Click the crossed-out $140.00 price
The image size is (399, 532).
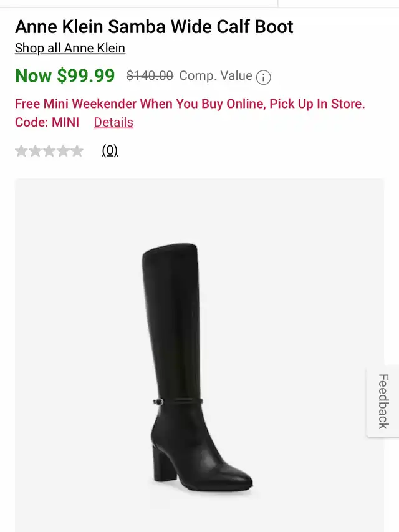click(x=150, y=75)
